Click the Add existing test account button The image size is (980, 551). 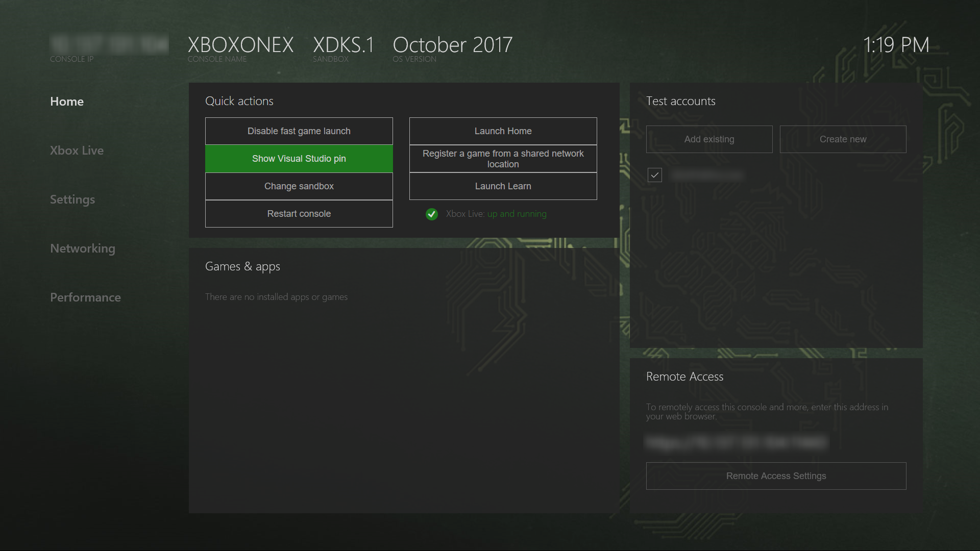(709, 139)
